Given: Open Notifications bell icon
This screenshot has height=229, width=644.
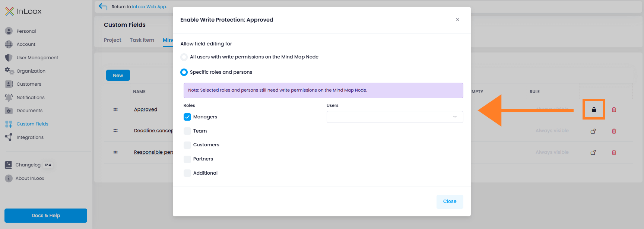Looking at the screenshot, I should pyautogui.click(x=9, y=97).
